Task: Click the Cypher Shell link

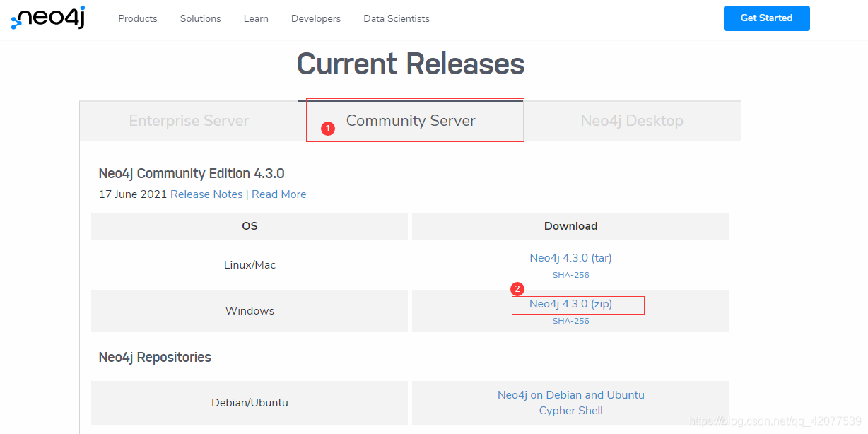Action: pos(570,411)
